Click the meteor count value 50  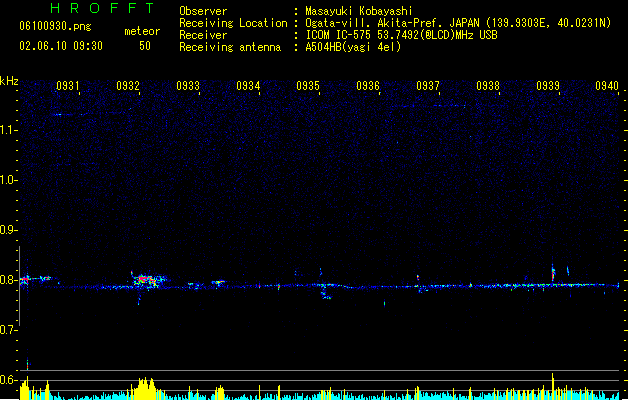click(145, 46)
